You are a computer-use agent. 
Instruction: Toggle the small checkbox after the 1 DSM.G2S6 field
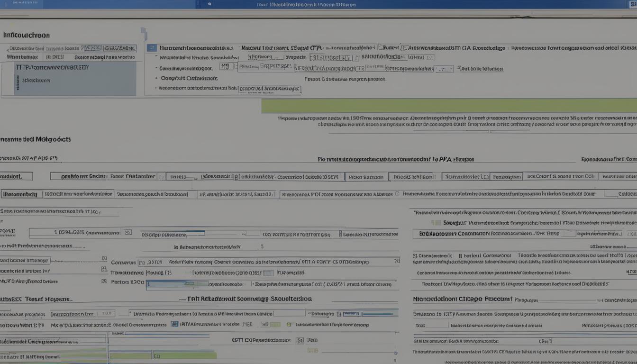(127, 233)
